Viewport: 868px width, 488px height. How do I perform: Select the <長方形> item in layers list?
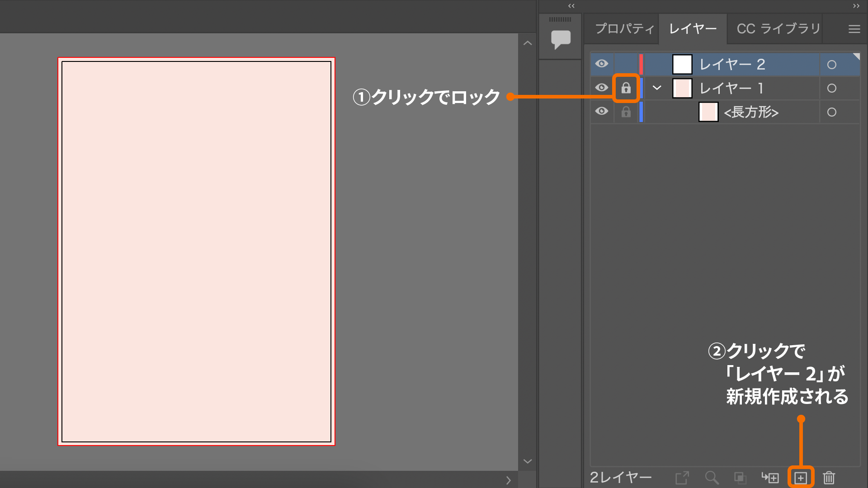[751, 112]
